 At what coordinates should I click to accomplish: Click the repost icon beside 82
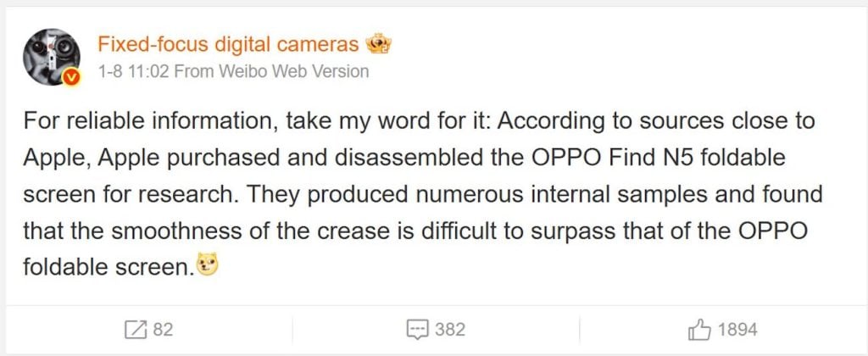point(134,329)
